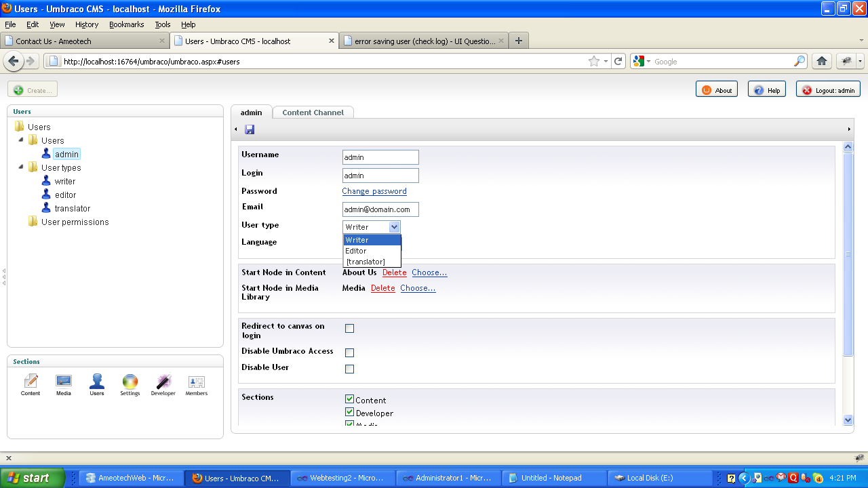Click the User permissions folder icon
This screenshot has width=868, height=488.
tap(33, 222)
